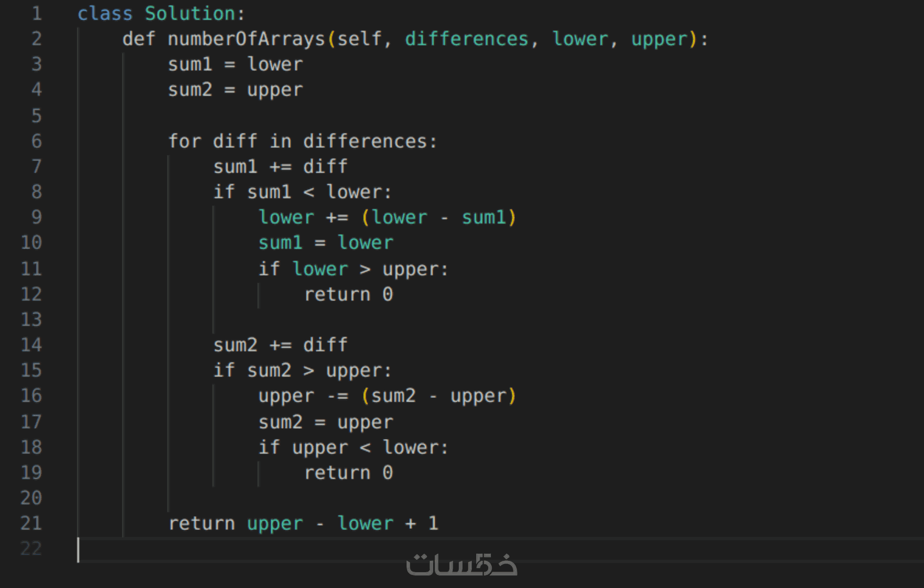The image size is (924, 588).
Task: Click the Solution class name
Action: pos(190,13)
